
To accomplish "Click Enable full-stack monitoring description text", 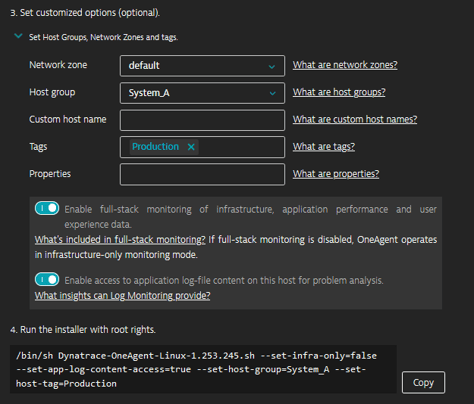I will coord(250,217).
